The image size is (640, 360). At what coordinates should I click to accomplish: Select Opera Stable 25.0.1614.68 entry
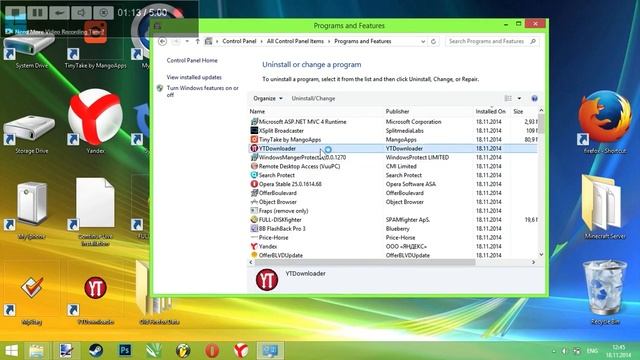(x=393, y=184)
